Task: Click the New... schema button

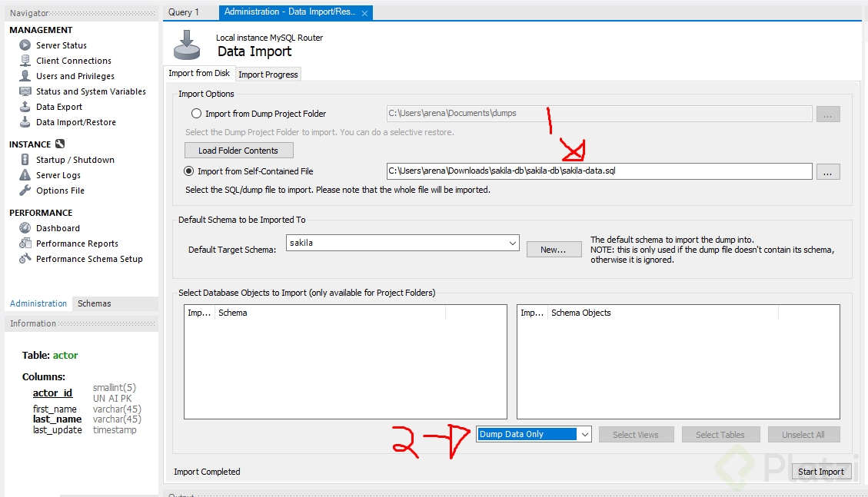Action: tap(554, 250)
